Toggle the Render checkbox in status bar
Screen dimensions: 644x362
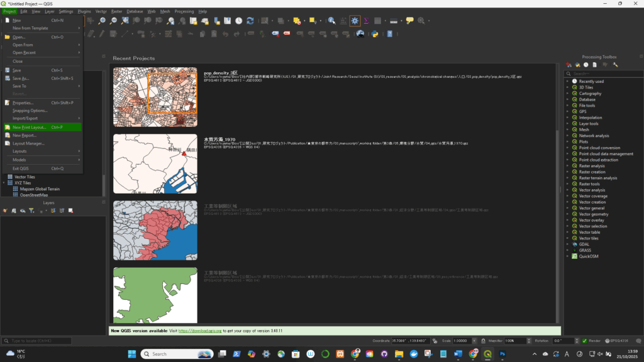click(x=584, y=341)
